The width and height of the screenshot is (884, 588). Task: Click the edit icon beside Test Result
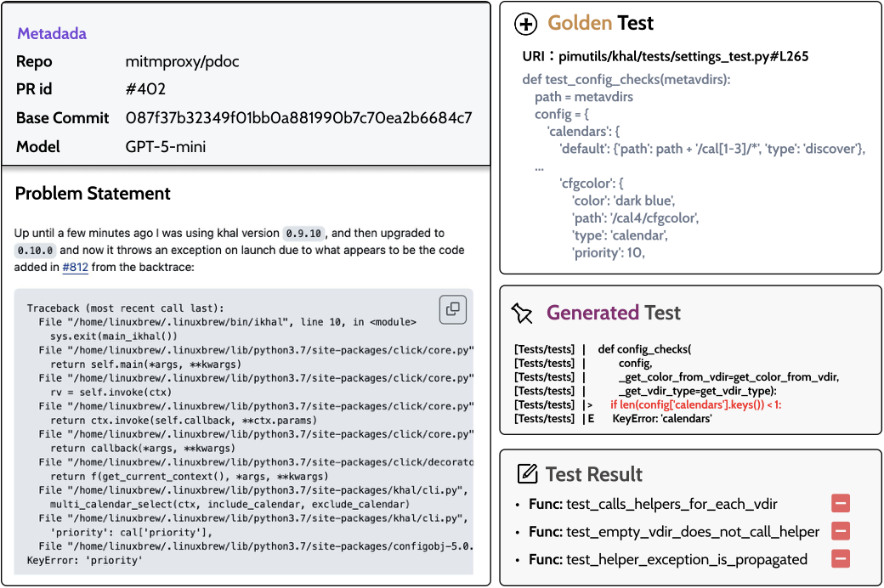coord(527,474)
